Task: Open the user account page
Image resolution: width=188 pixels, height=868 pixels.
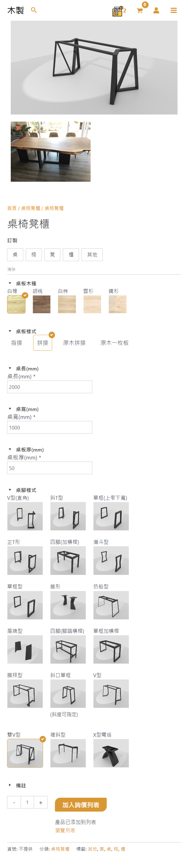Action: 156,10
